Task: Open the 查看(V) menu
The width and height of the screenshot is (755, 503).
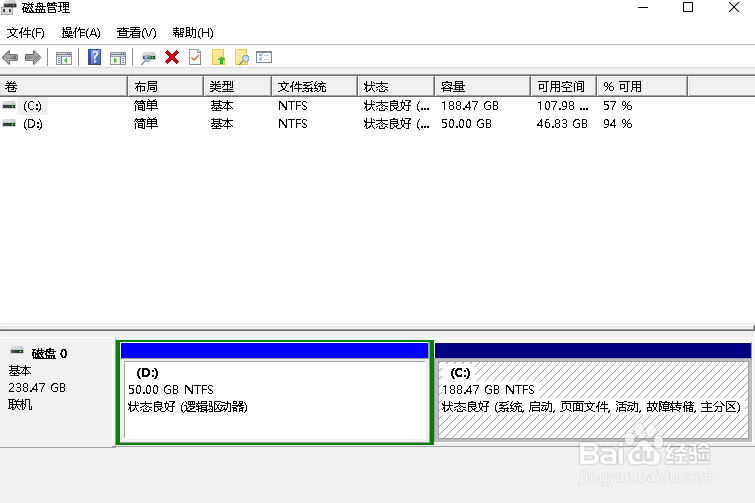Action: 136,33
